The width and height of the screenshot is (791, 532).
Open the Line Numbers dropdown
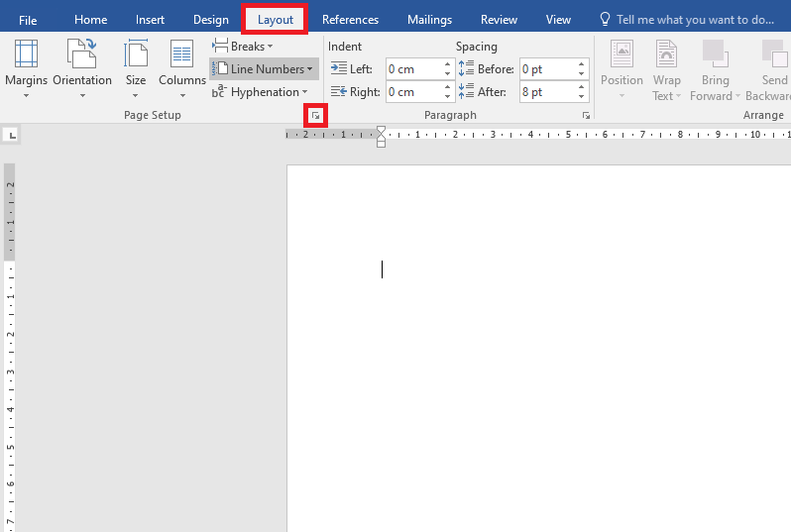(265, 69)
